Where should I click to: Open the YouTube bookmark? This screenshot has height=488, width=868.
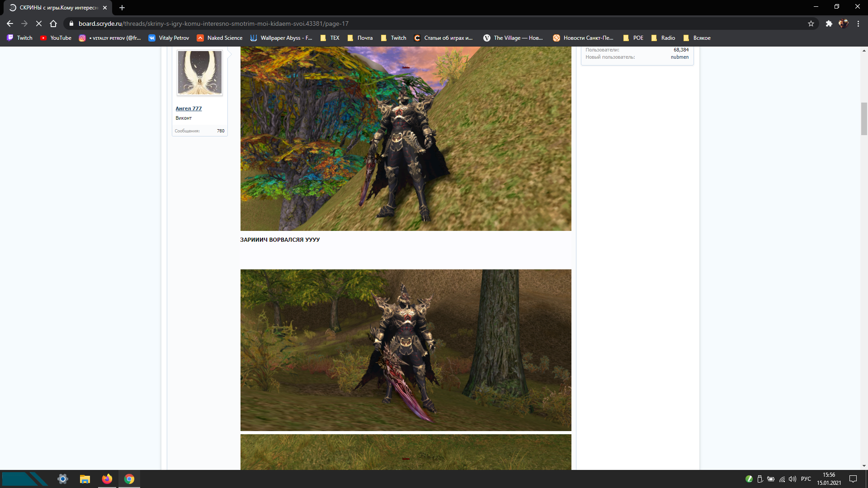(56, 38)
